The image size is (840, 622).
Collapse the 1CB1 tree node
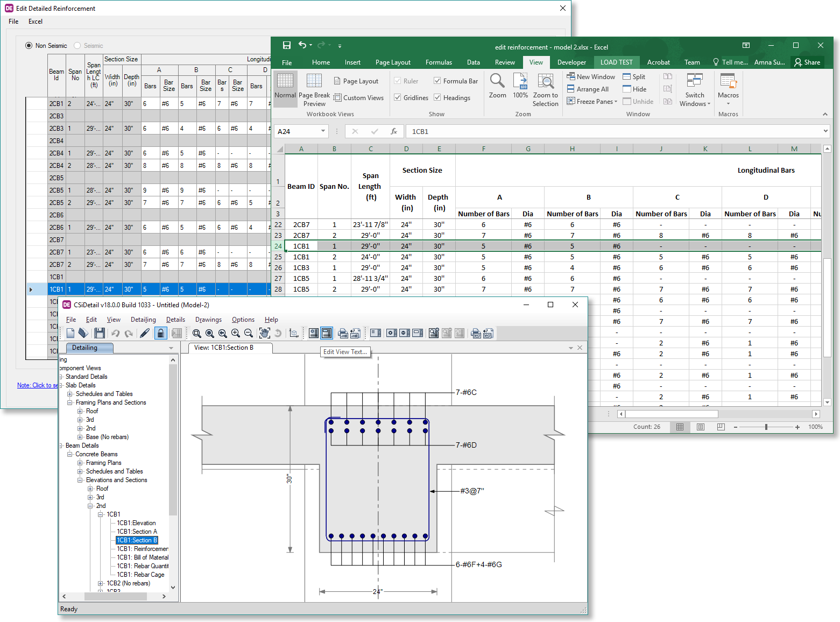[x=101, y=514]
